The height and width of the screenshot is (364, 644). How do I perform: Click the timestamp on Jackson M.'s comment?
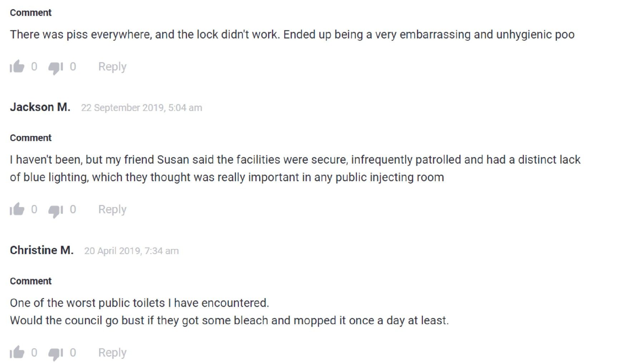[142, 108]
